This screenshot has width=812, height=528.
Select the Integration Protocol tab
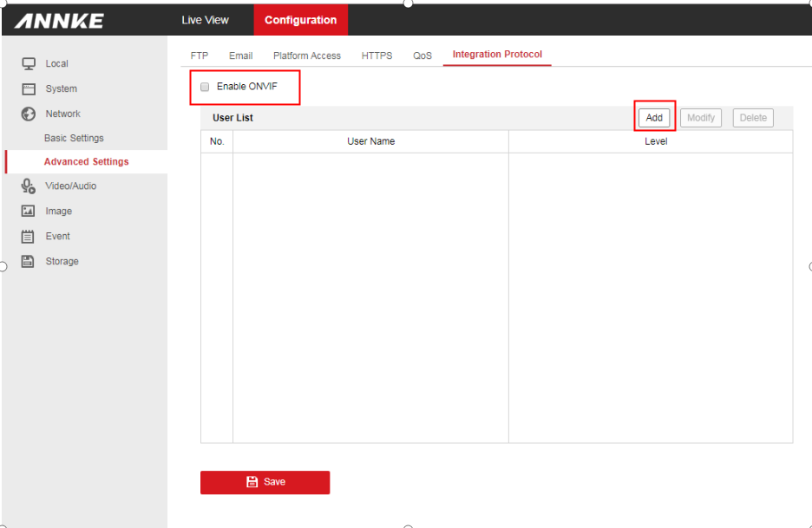tap(497, 55)
